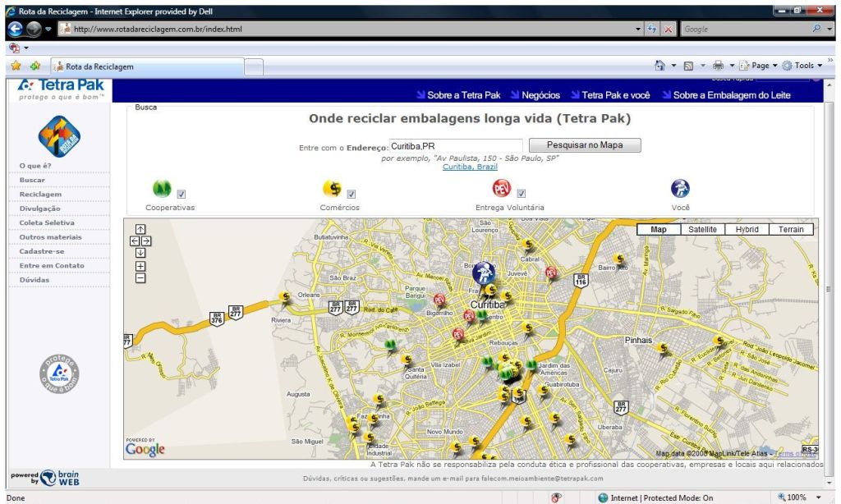Pan the map up with arrow

coord(140,230)
